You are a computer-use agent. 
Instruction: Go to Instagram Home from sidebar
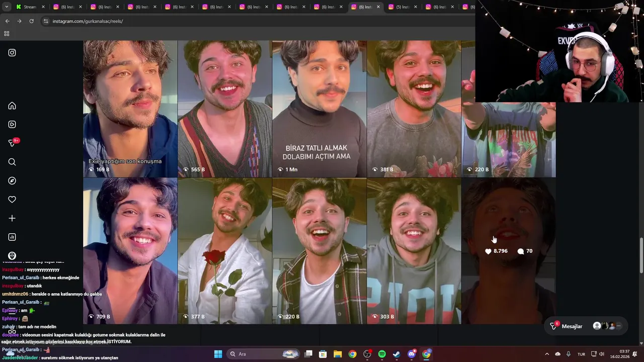point(12,106)
